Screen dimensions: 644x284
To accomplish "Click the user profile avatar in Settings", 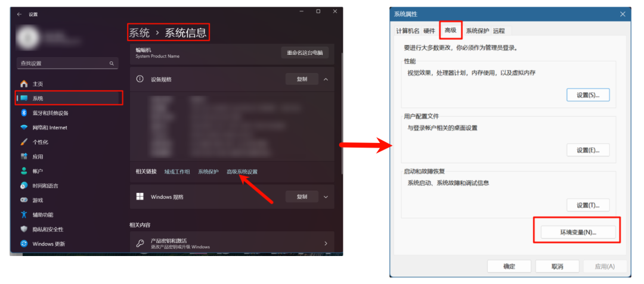I will 27,38.
